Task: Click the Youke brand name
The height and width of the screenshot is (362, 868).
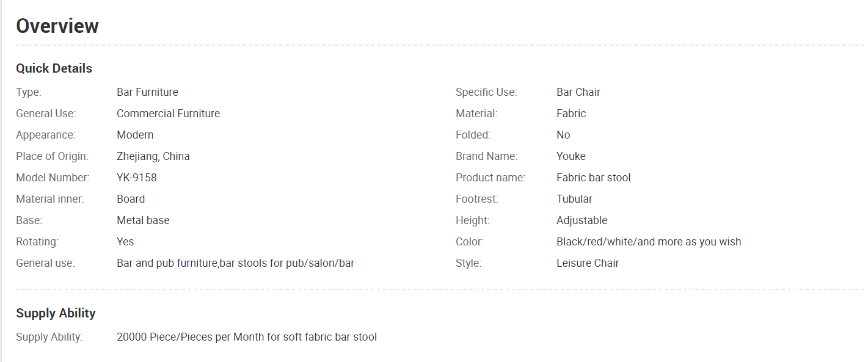Action: (x=571, y=156)
